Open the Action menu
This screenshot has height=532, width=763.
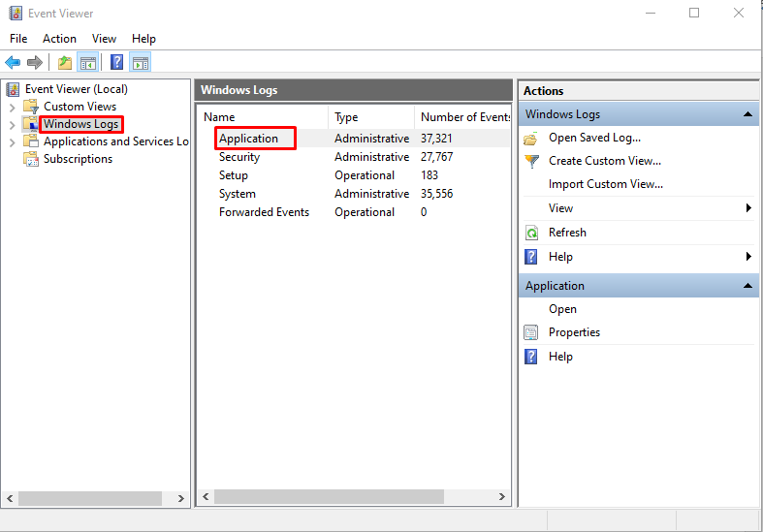59,39
